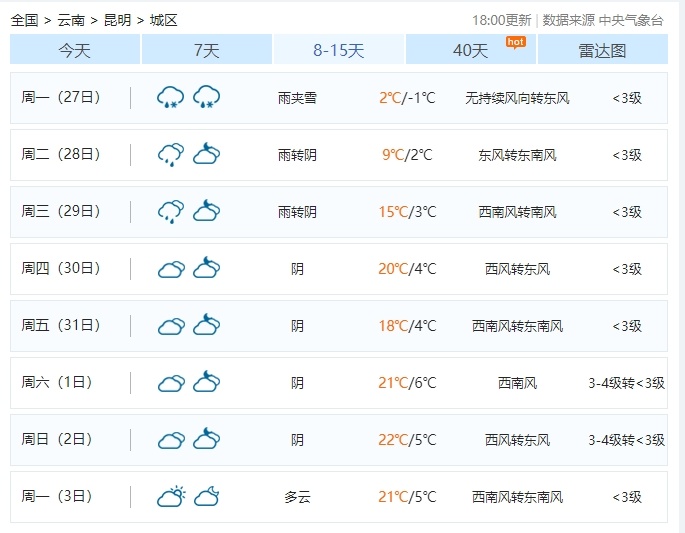
Task: Click the 18℃/4℃ temperature
Action: pos(407,326)
